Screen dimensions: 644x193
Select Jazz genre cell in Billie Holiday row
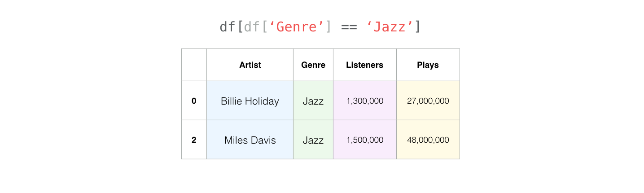[x=313, y=101]
